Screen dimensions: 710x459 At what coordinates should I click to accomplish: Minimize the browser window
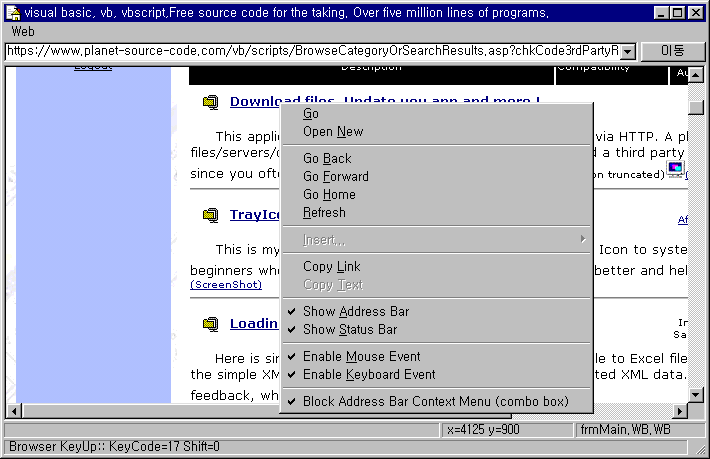[x=662, y=13]
